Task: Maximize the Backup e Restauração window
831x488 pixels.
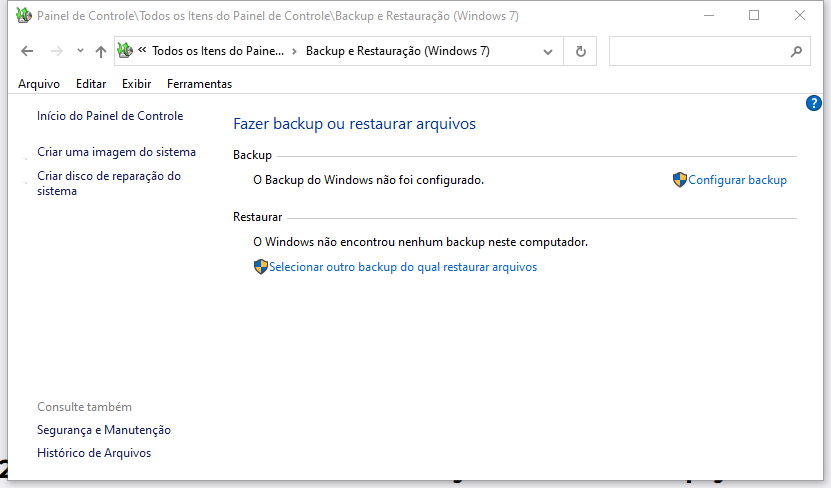Action: 754,15
